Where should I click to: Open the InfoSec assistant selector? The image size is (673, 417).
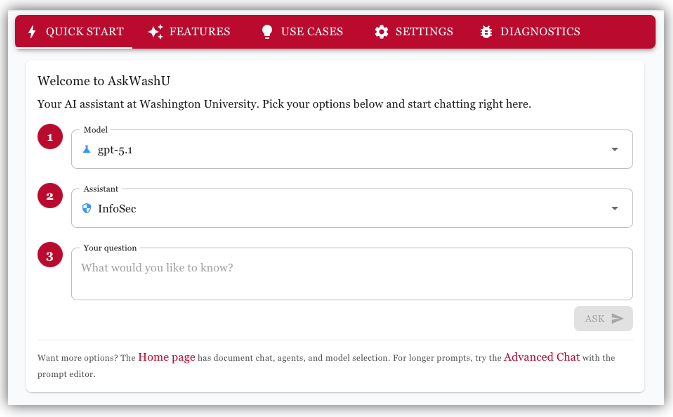coord(350,208)
